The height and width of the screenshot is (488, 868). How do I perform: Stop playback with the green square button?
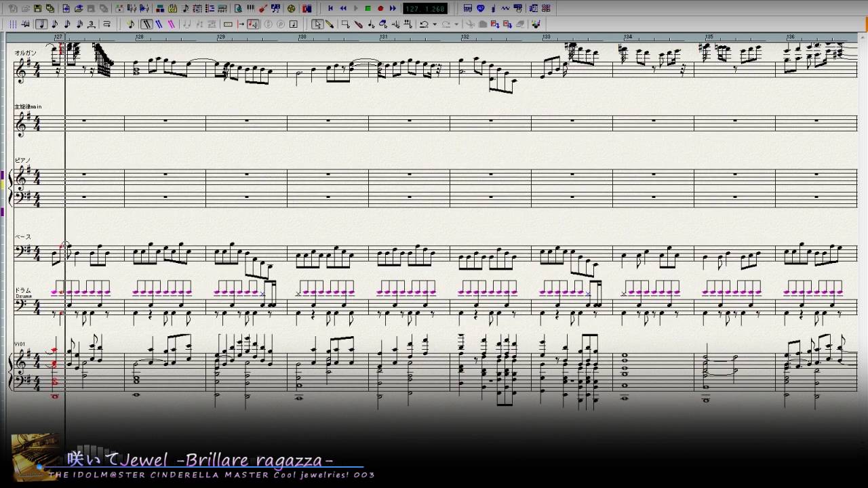point(368,9)
